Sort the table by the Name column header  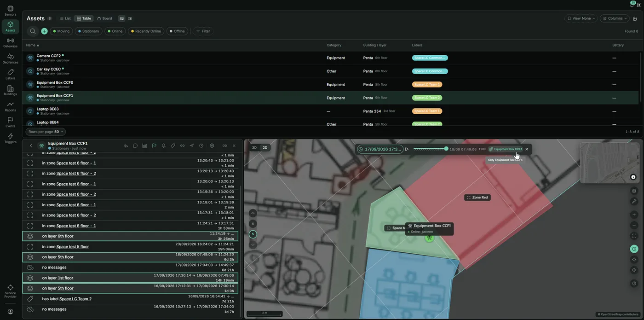pyautogui.click(x=33, y=45)
